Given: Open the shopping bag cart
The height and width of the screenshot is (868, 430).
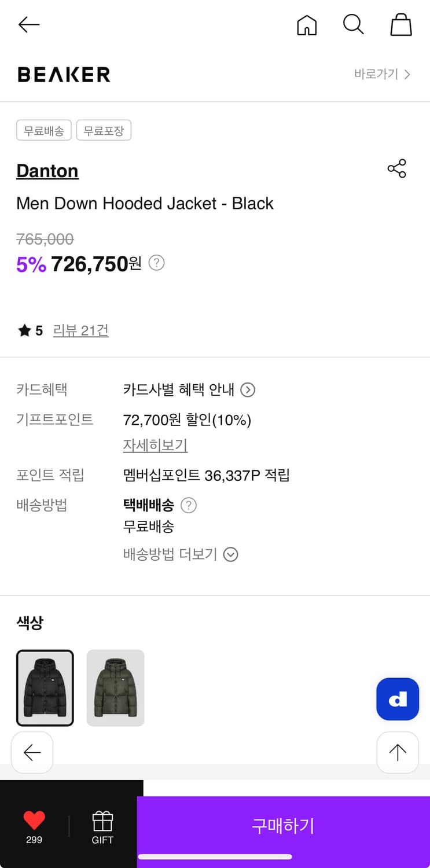Looking at the screenshot, I should [x=401, y=25].
